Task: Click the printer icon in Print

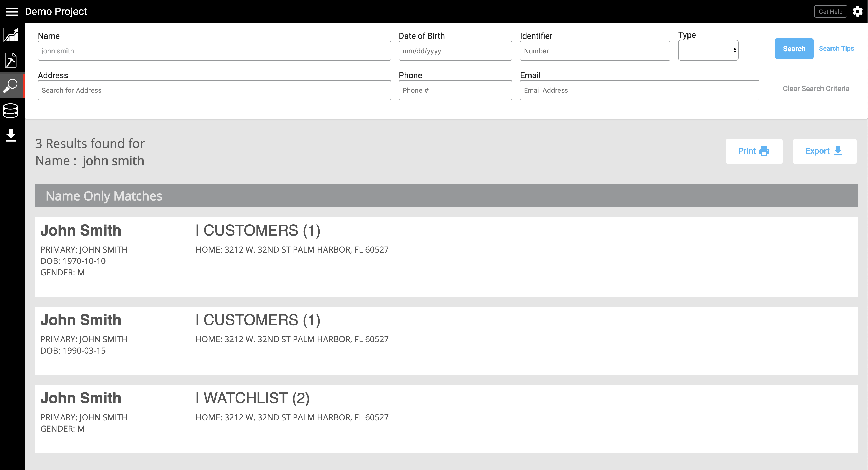Action: 764,151
